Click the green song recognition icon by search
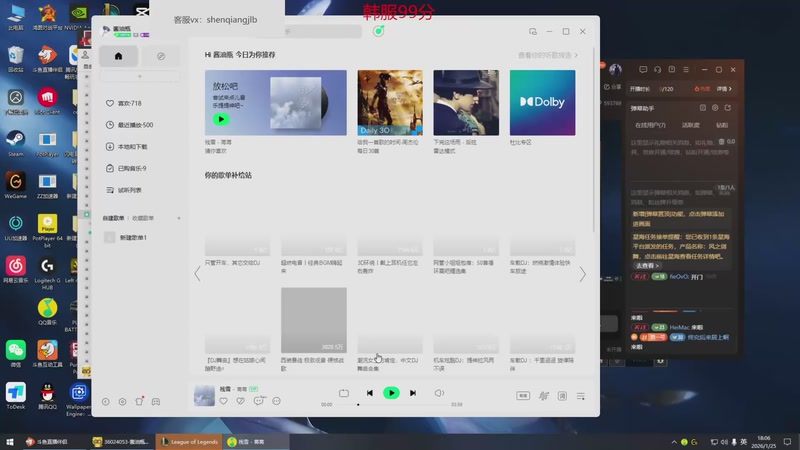The width and height of the screenshot is (800, 450). 379,31
